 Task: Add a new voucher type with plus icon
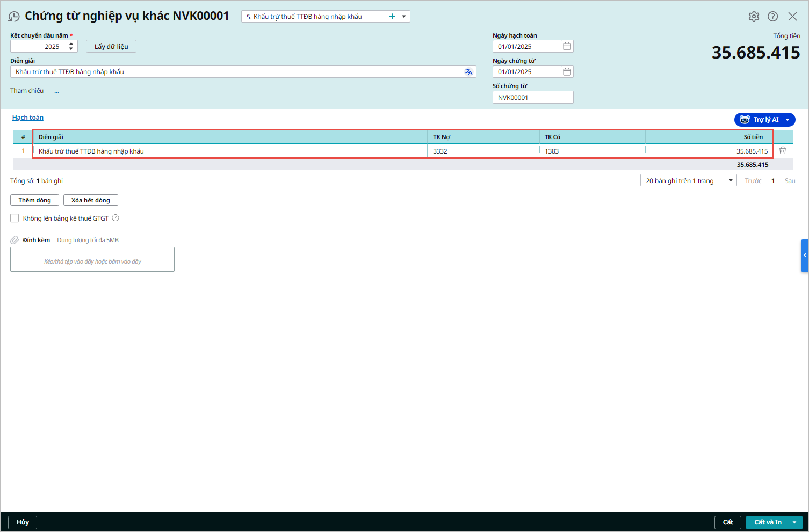coord(392,17)
